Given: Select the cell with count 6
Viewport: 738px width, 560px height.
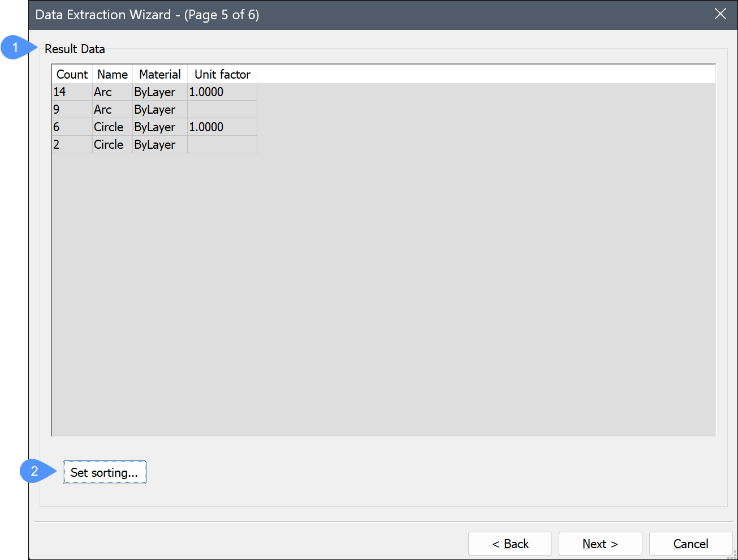Looking at the screenshot, I should 57,127.
